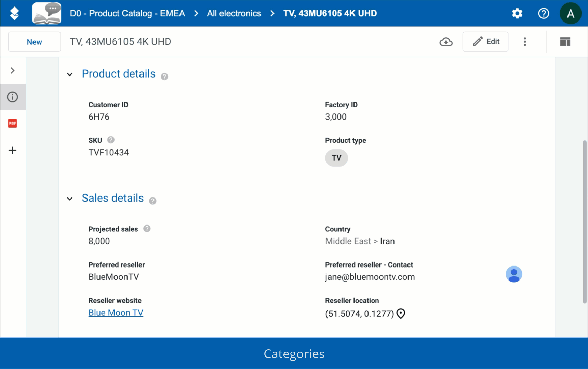Collapse the Sales details section

tap(70, 199)
